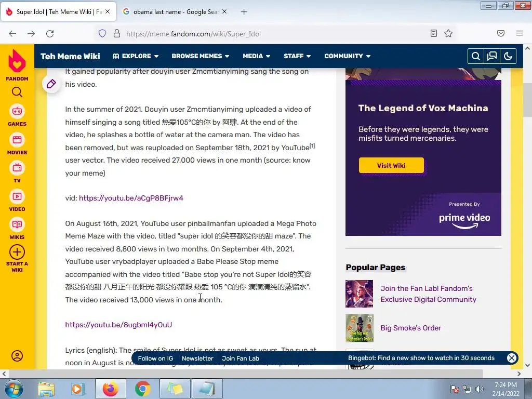This screenshot has height=399, width=532.
Task: Open the wiki search magnifier icon
Action: click(476, 56)
